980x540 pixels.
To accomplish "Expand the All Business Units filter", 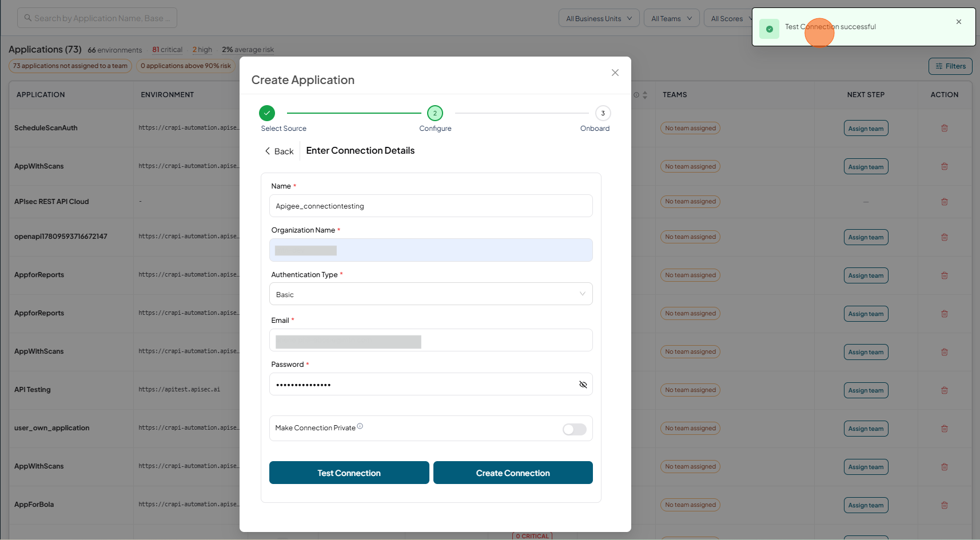I will [599, 18].
